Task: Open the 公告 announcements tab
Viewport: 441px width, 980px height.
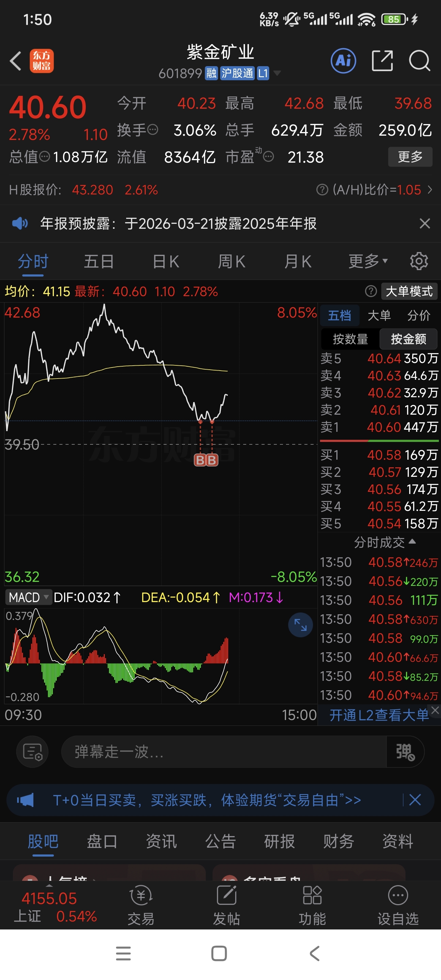Action: coord(221,842)
